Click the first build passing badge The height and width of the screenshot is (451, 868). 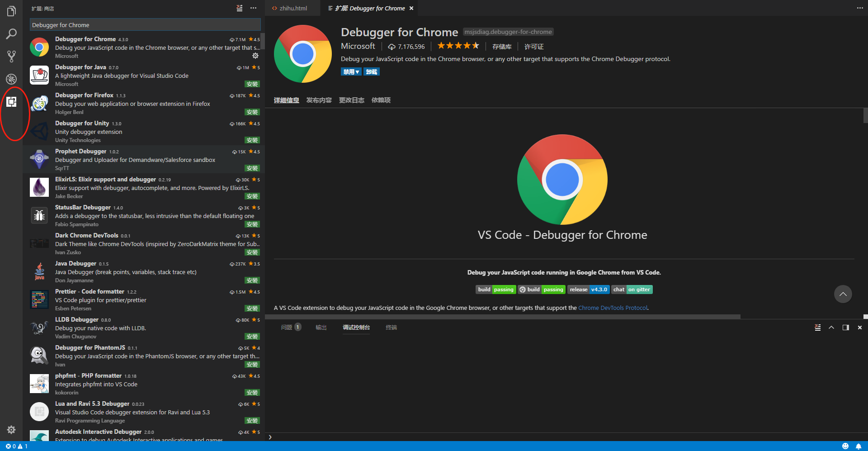(495, 290)
